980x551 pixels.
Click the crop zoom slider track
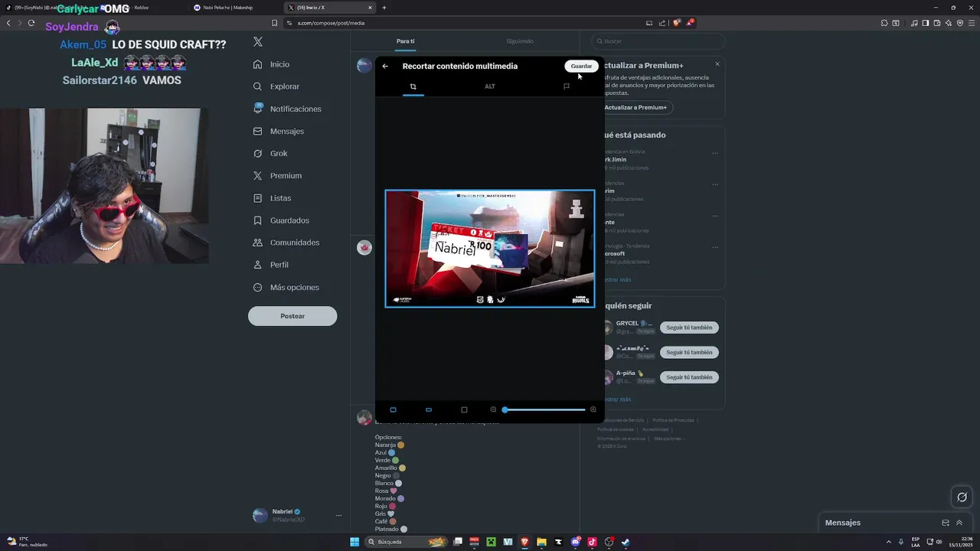[x=545, y=410]
